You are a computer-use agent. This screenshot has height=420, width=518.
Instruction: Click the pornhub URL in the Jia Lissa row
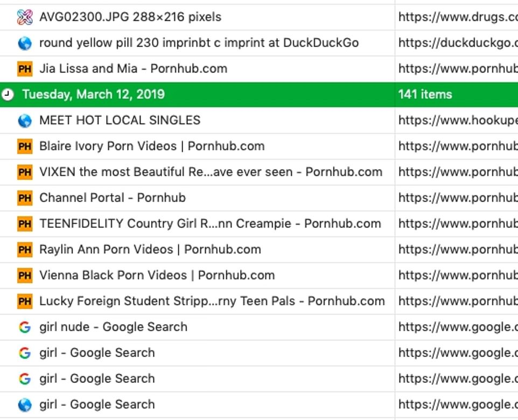(458, 69)
